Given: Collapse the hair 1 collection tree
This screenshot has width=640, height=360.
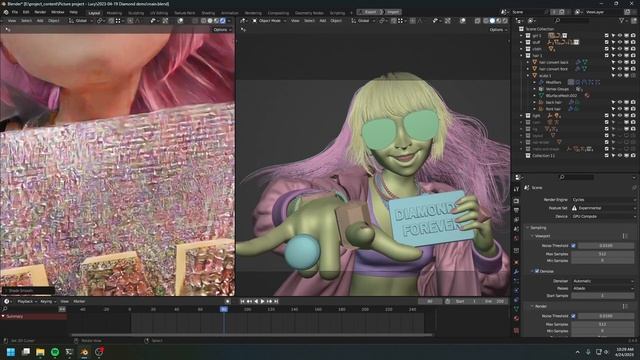Looking at the screenshot, I should coord(521,56).
